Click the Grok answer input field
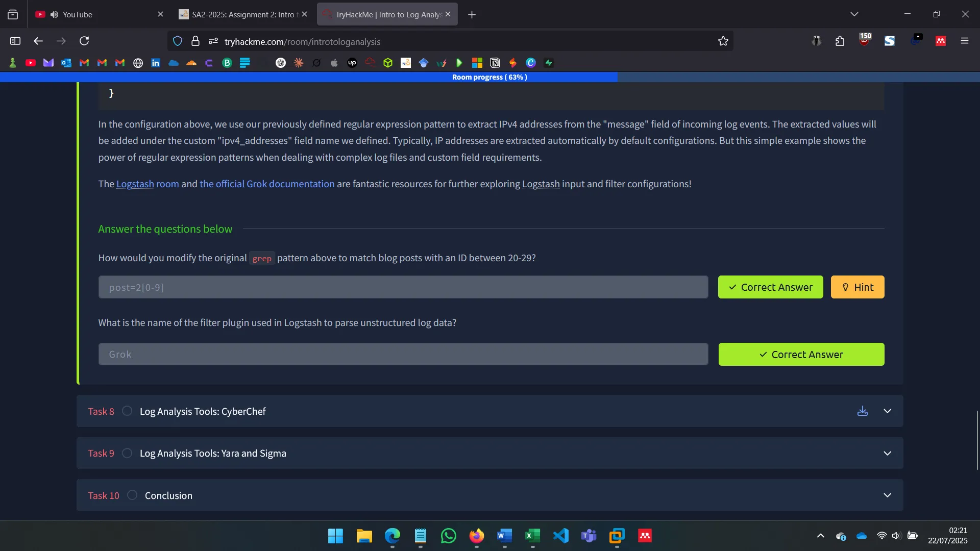The width and height of the screenshot is (980, 551). [403, 354]
